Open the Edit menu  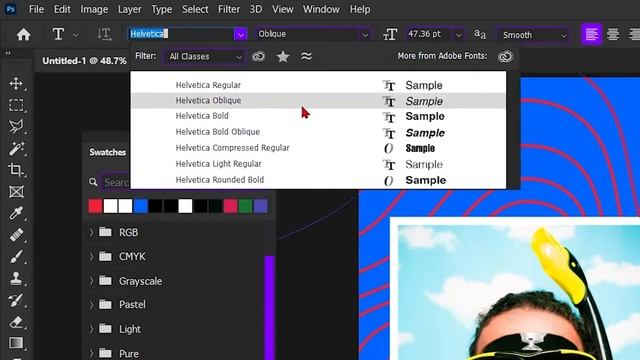pos(62,9)
